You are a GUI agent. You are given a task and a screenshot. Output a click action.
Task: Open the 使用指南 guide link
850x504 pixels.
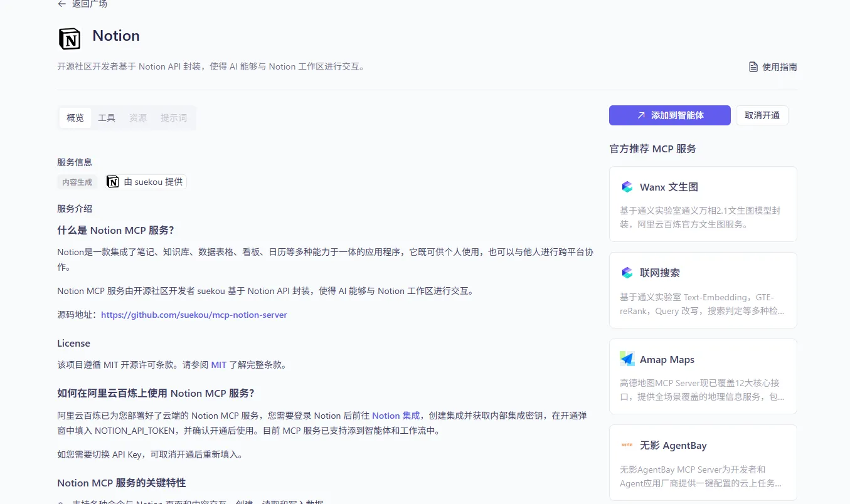pos(773,66)
